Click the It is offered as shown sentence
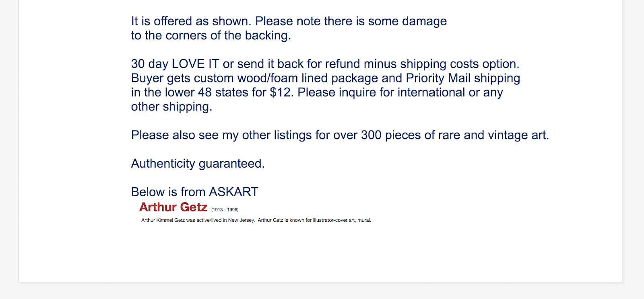The image size is (644, 299). click(x=191, y=21)
